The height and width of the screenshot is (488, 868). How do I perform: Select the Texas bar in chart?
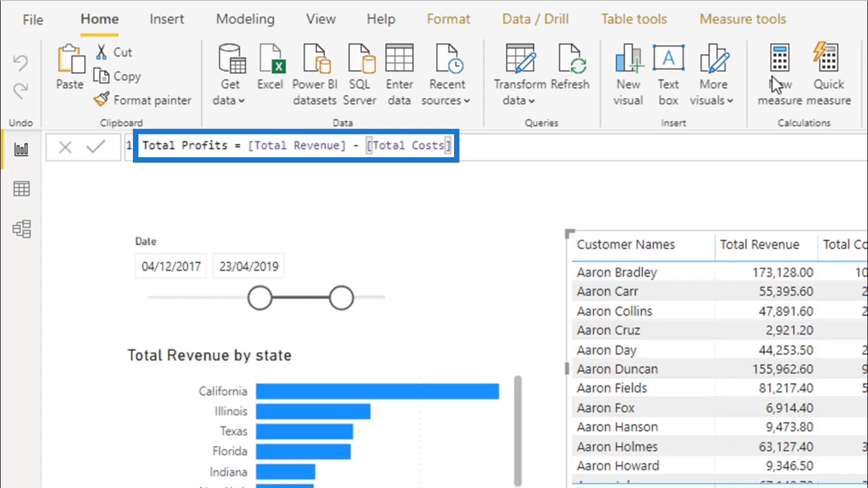pyautogui.click(x=304, y=432)
